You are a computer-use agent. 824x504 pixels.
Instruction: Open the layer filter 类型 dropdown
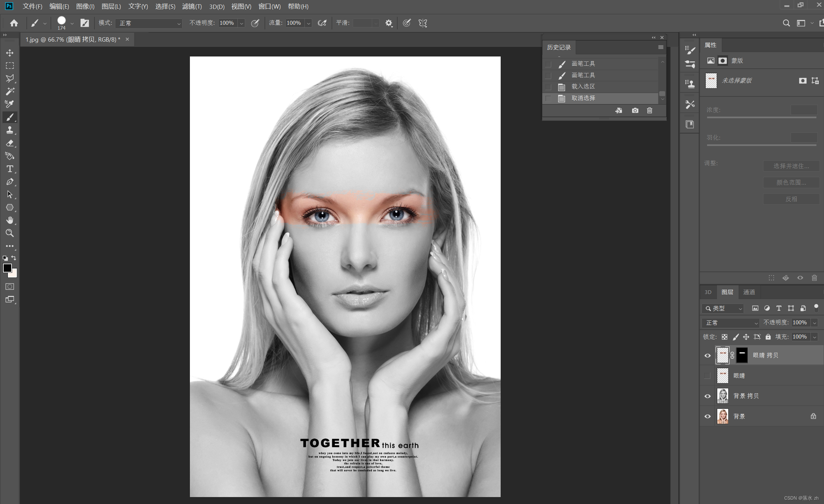[723, 308]
